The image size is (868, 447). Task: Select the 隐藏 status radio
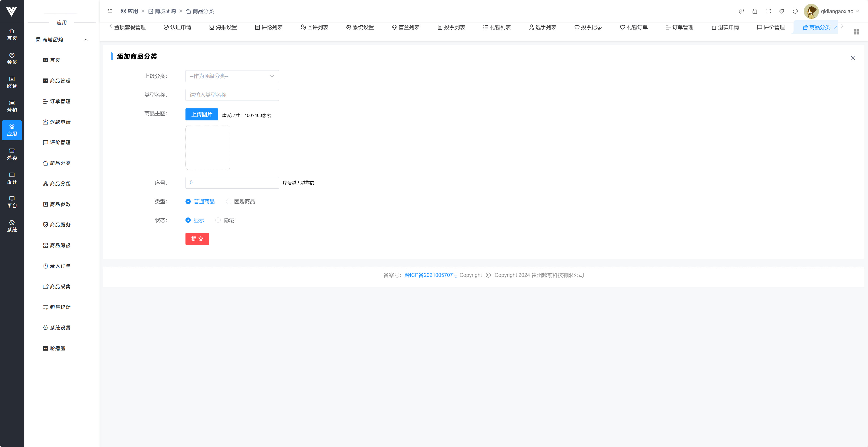[x=218, y=220]
